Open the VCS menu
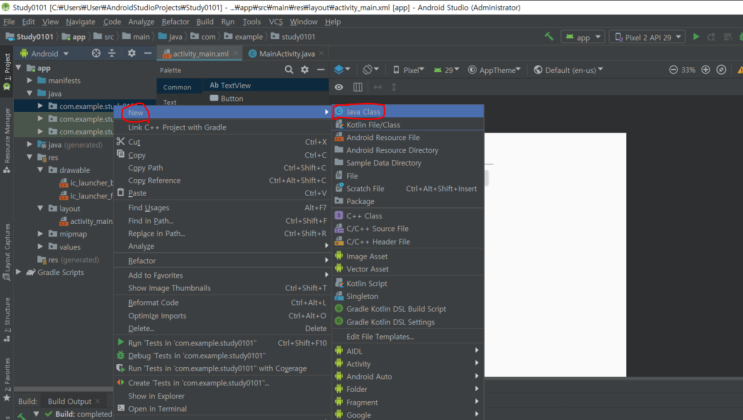This screenshot has width=743, height=420. pos(275,22)
